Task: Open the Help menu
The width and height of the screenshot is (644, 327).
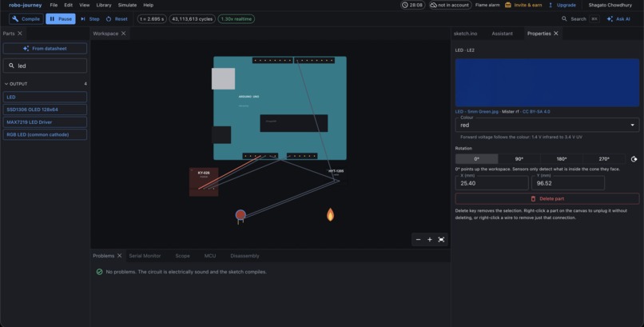Action: (x=149, y=5)
